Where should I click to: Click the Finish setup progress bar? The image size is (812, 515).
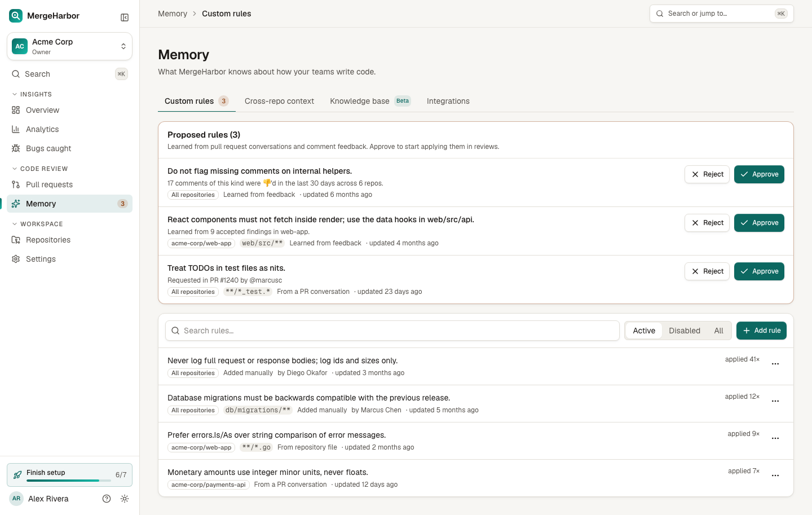(x=69, y=481)
